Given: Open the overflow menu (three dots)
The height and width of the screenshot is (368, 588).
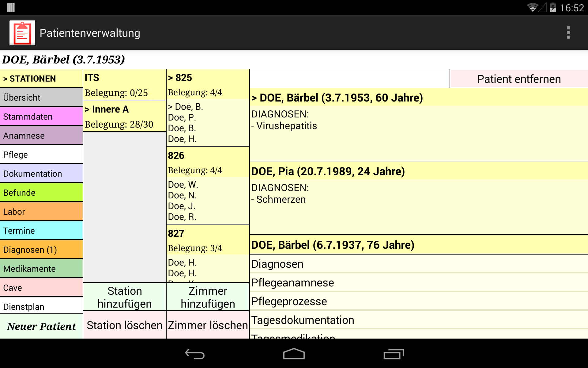Looking at the screenshot, I should click(x=568, y=33).
